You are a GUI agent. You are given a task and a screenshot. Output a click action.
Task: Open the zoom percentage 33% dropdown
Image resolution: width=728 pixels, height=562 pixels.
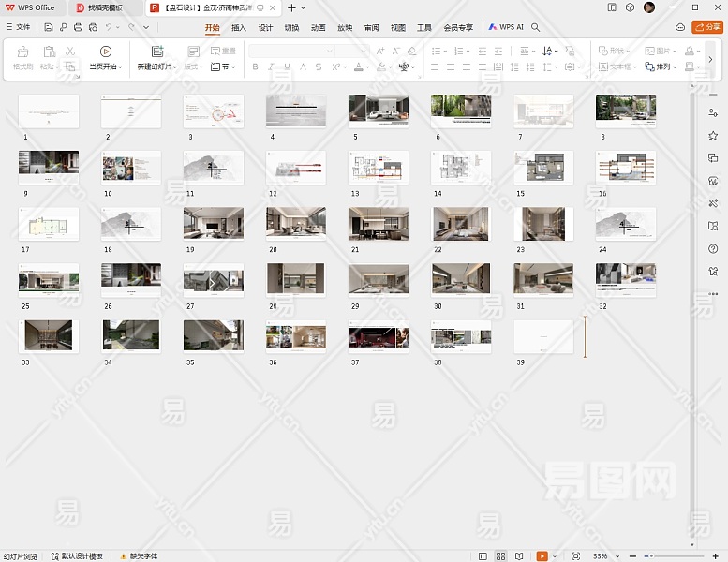[602, 556]
